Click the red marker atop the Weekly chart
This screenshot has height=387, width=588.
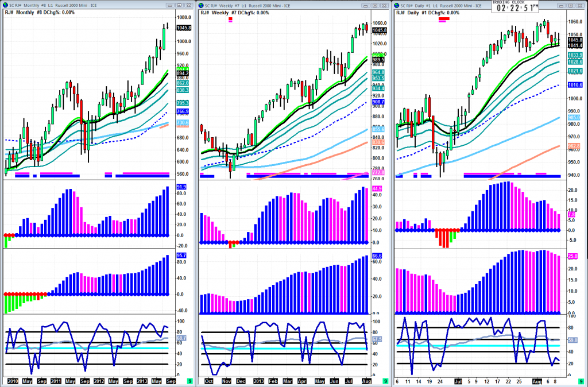coord(231,20)
